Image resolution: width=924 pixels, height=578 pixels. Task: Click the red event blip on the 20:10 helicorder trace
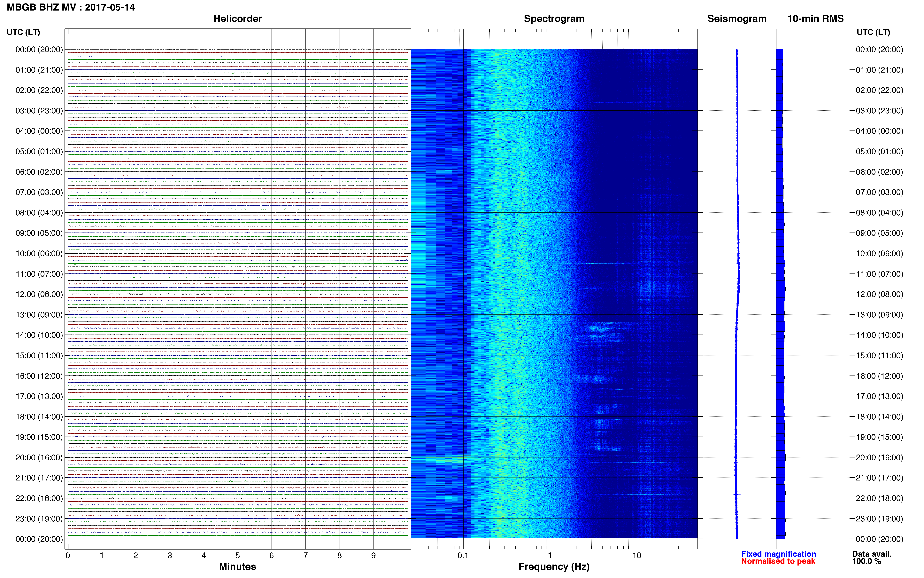coord(245,461)
